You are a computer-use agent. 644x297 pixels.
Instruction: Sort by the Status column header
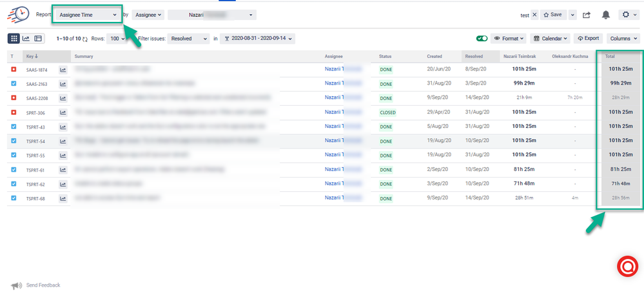[x=385, y=56]
